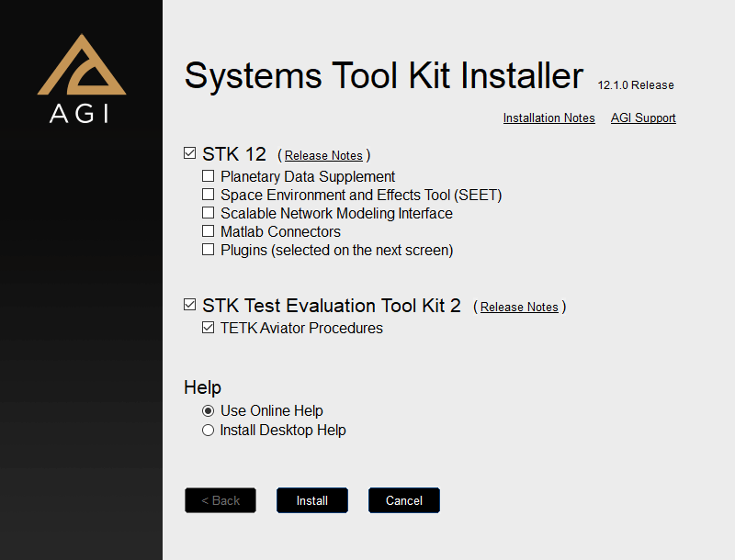Click the 12.1.0 Release version label
The image size is (735, 560).
click(636, 85)
